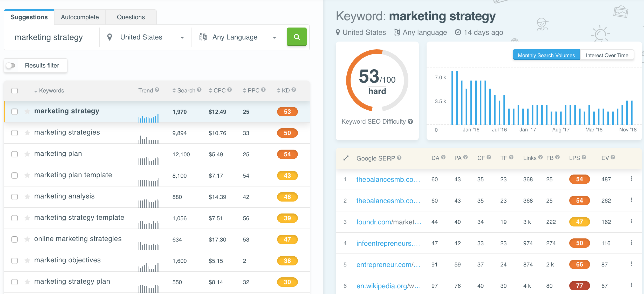The width and height of the screenshot is (644, 294).
Task: Click the 53/100 difficulty gauge
Action: (377, 81)
